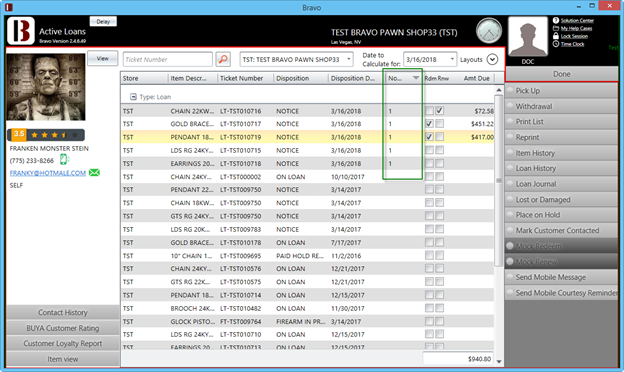
Task: Select Send Mobile Message option
Action: pyautogui.click(x=562, y=277)
